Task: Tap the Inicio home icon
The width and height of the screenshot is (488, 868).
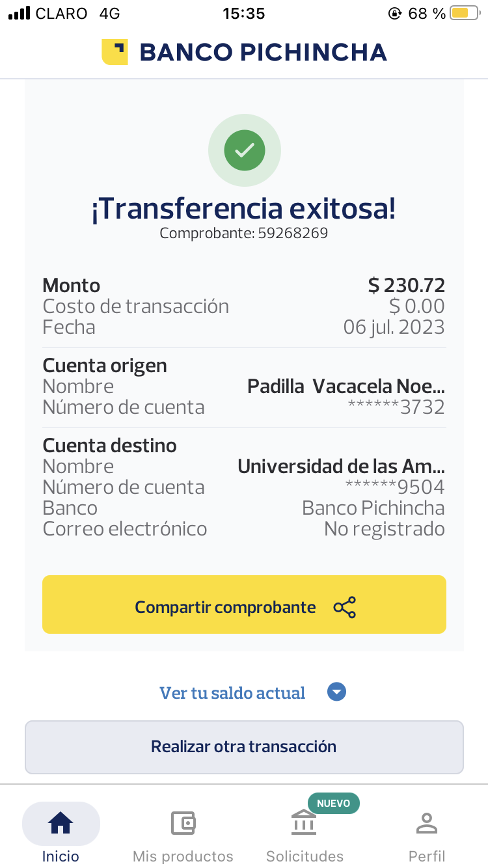Action: (x=61, y=824)
